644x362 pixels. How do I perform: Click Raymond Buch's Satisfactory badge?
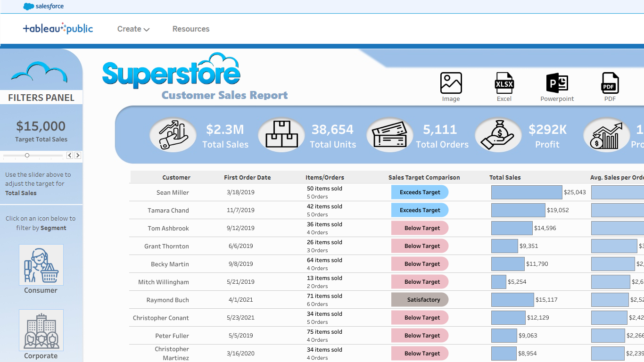tap(420, 300)
